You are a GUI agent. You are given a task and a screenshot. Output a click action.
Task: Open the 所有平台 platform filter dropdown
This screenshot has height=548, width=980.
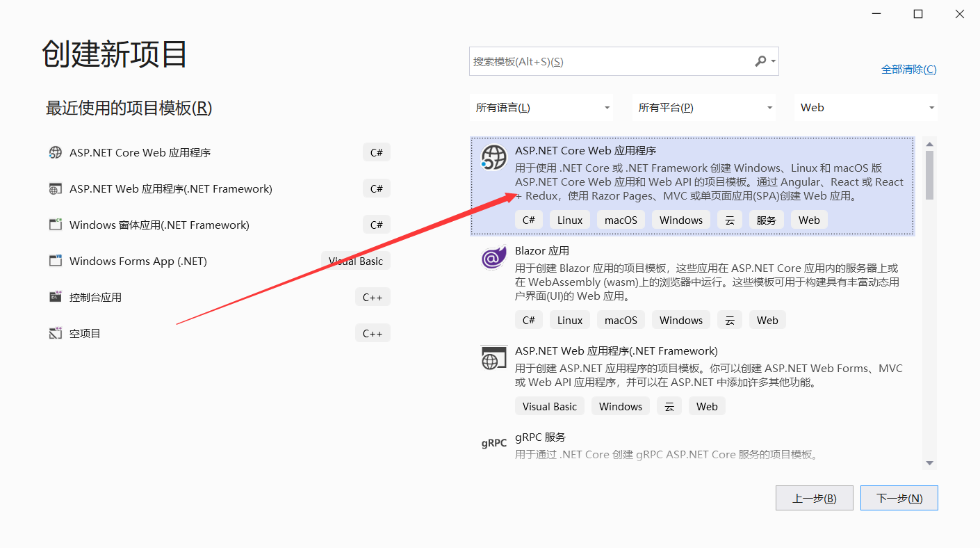click(704, 108)
